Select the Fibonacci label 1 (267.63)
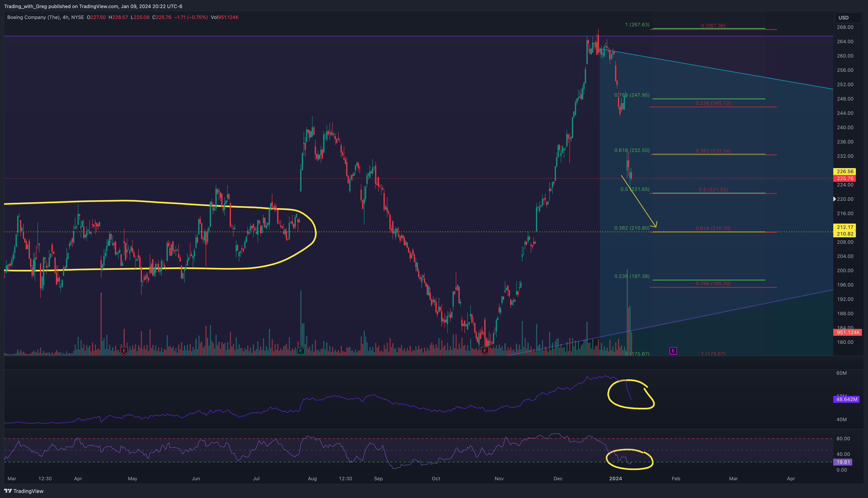The width and height of the screenshot is (868, 498). [637, 25]
